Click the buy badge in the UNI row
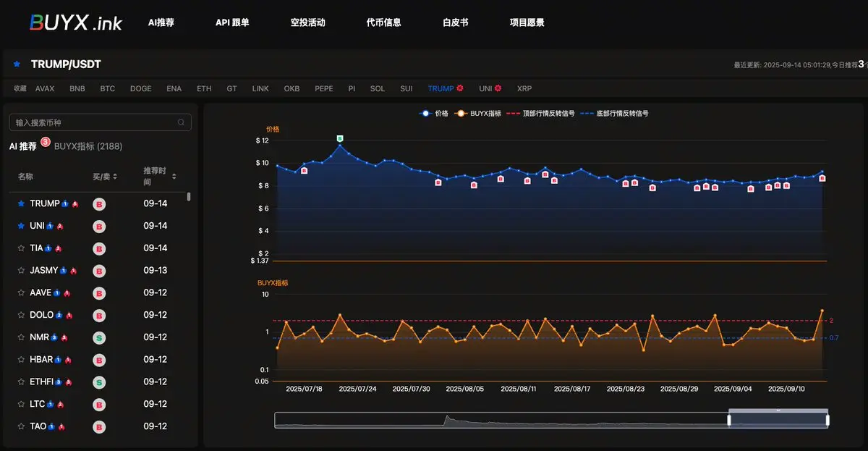Viewport: 868px width, 451px height. pyautogui.click(x=99, y=227)
